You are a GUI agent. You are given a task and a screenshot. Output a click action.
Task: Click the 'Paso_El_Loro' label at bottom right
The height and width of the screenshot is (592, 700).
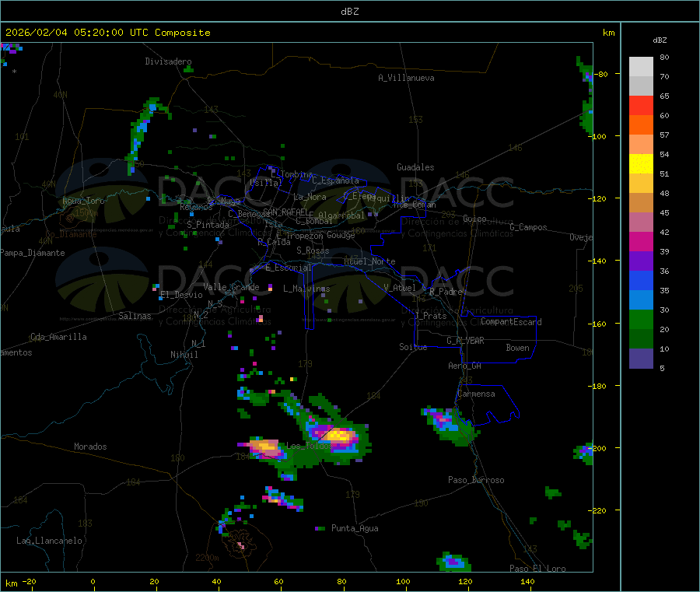tap(538, 569)
